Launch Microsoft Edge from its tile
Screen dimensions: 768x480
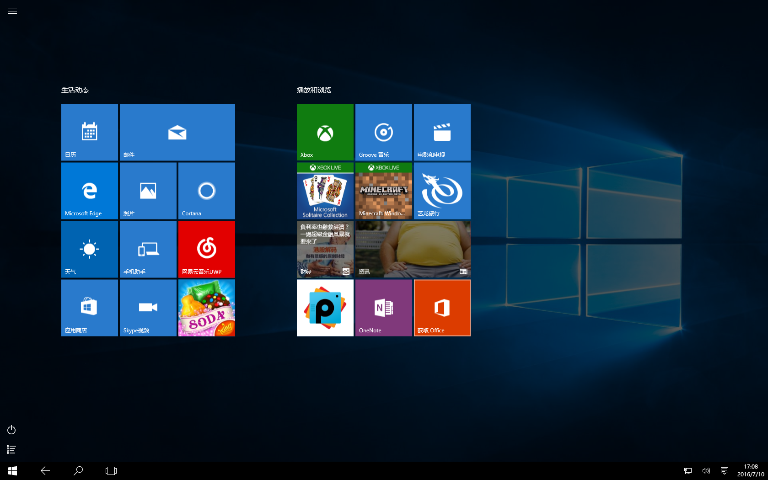(89, 191)
